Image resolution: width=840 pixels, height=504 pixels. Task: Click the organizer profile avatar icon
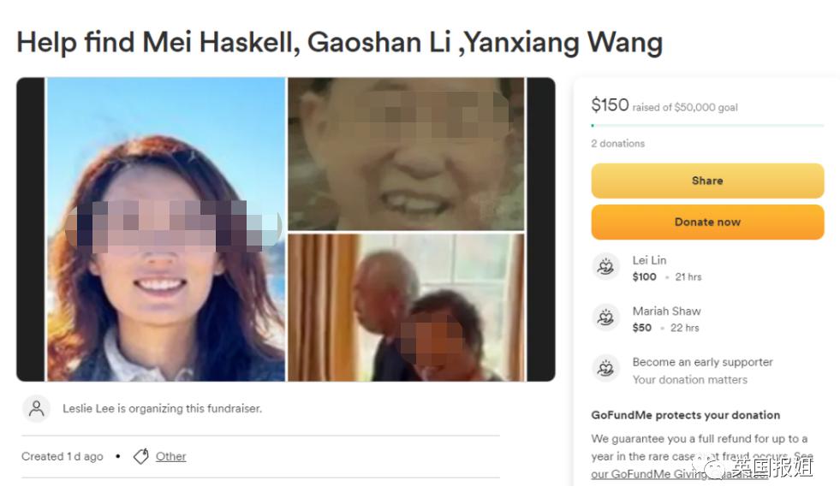click(x=37, y=409)
